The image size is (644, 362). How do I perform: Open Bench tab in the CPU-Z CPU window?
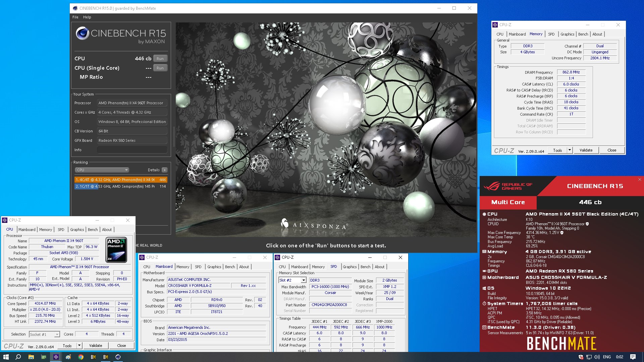coord(93,230)
